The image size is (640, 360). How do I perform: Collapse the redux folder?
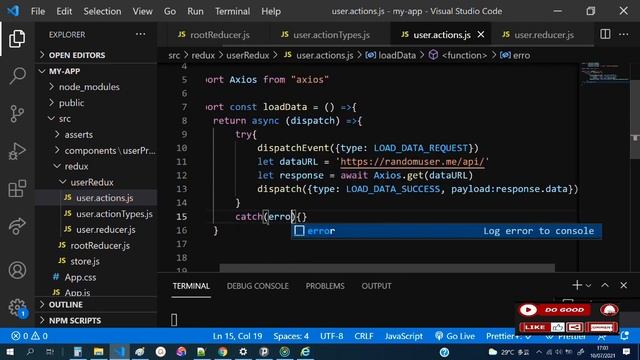pyautogui.click(x=76, y=167)
